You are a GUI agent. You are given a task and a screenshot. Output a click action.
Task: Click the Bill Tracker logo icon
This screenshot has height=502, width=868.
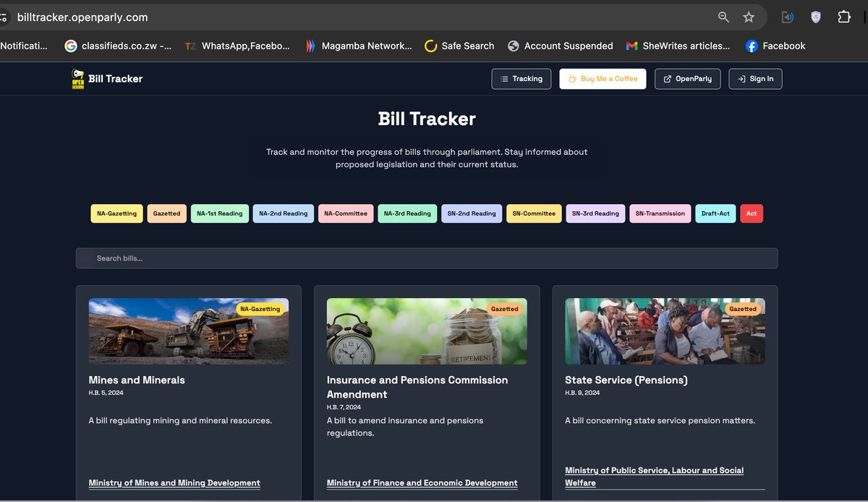pos(80,78)
